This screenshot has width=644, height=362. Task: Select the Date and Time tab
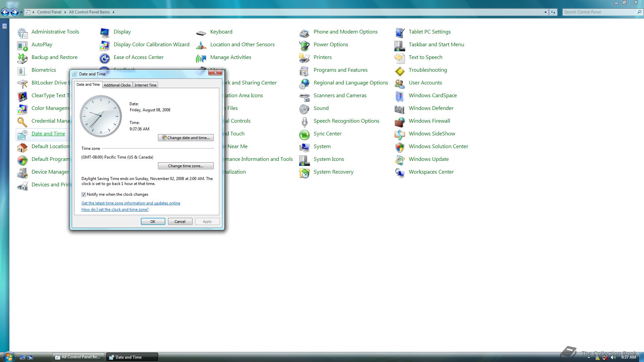(88, 84)
